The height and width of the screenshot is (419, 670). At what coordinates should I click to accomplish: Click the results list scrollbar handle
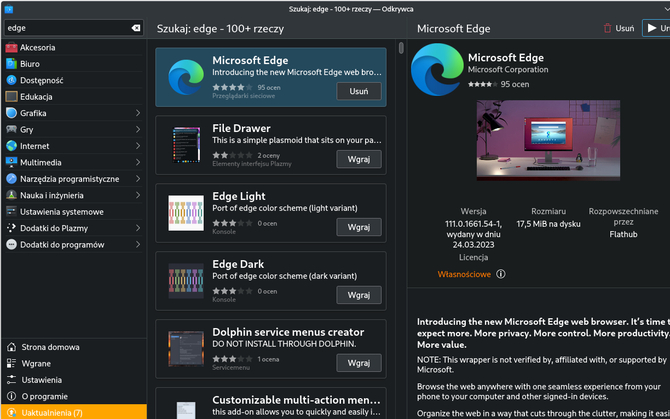click(x=401, y=48)
